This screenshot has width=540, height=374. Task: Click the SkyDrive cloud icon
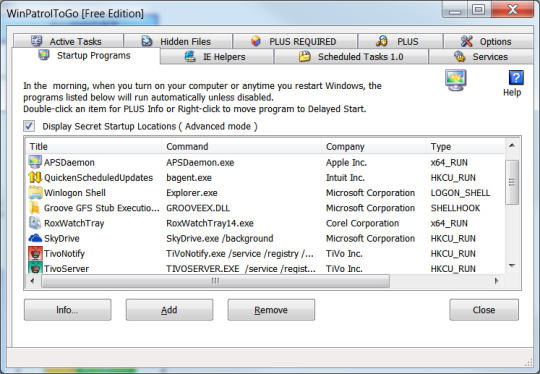[35, 238]
